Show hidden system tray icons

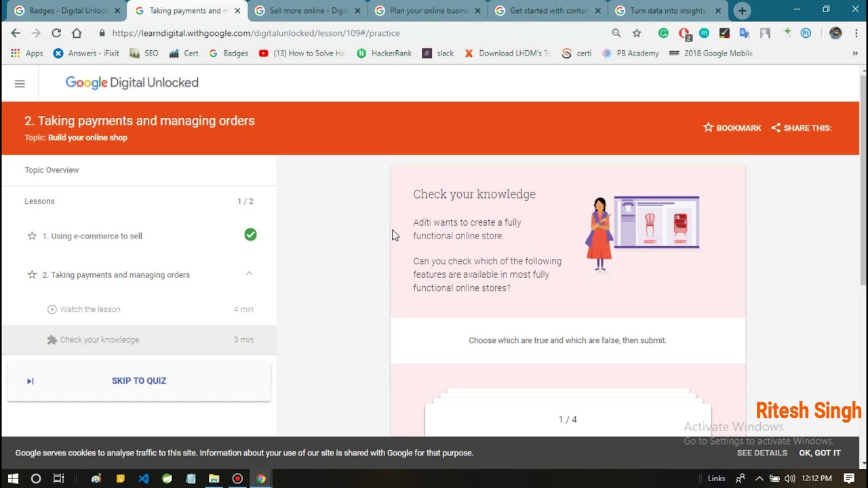[759, 479]
